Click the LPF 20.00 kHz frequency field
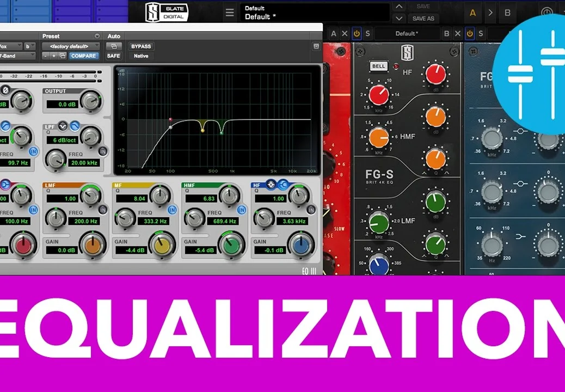 point(84,162)
